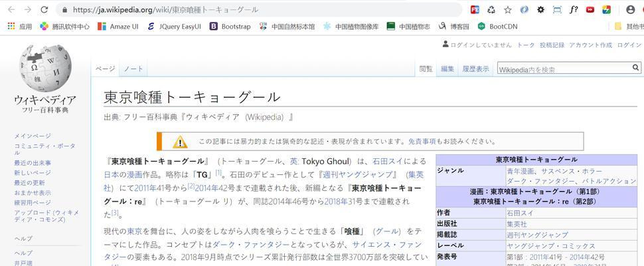Switch to the ページ tab
644x266 pixels.
(x=105, y=68)
